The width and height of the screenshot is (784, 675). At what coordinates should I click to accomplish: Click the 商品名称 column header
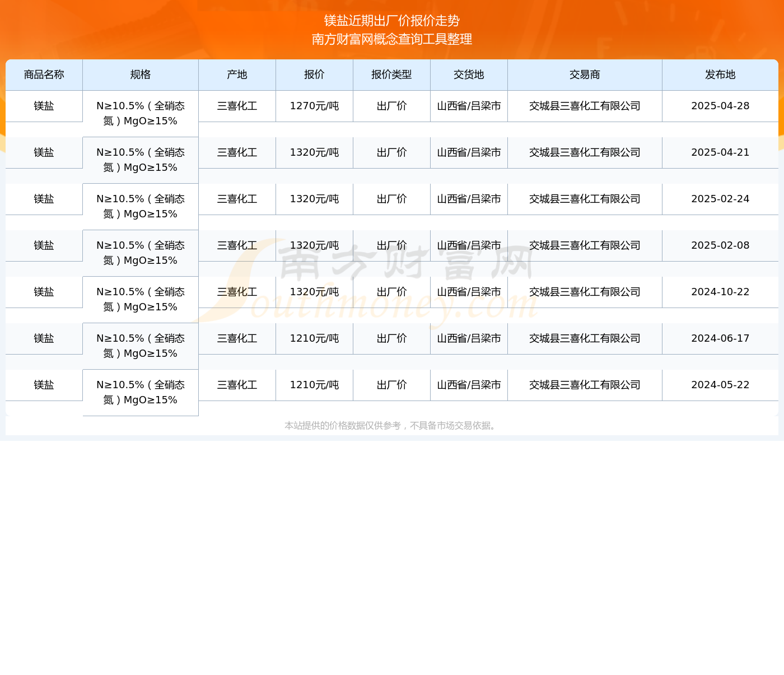(44, 75)
